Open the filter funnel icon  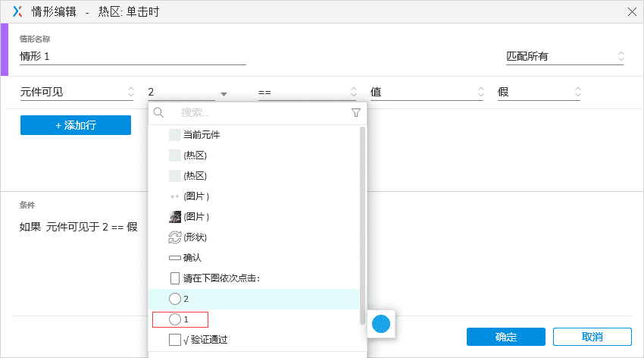point(355,112)
